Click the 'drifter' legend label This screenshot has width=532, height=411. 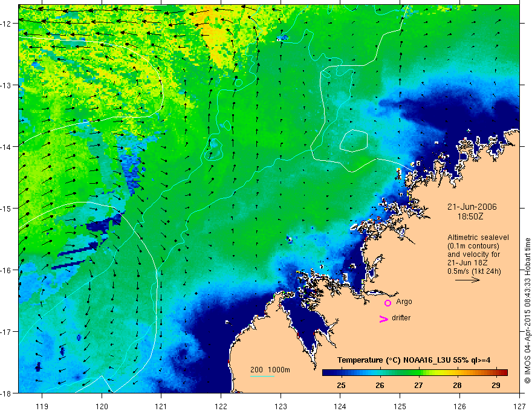(401, 318)
